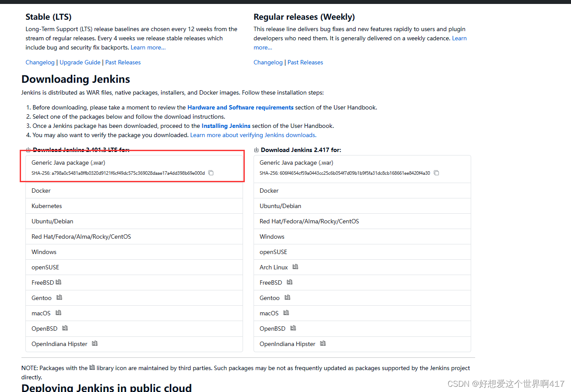Click library icon next to LTS OpenBSD
571x392 pixels.
65,328
